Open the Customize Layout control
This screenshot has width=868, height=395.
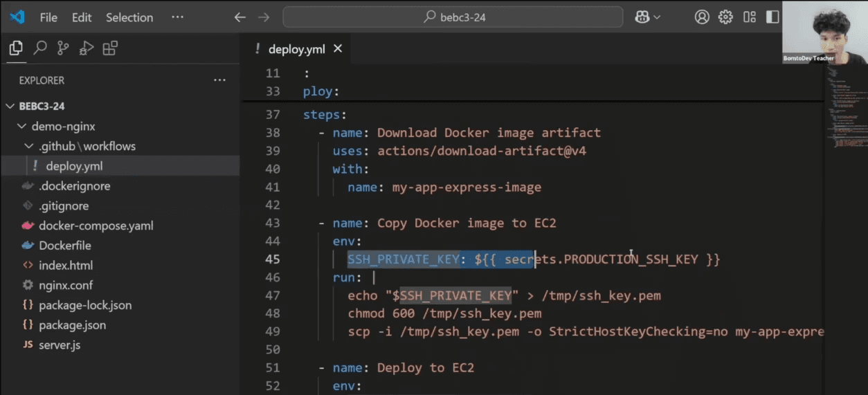pyautogui.click(x=750, y=17)
